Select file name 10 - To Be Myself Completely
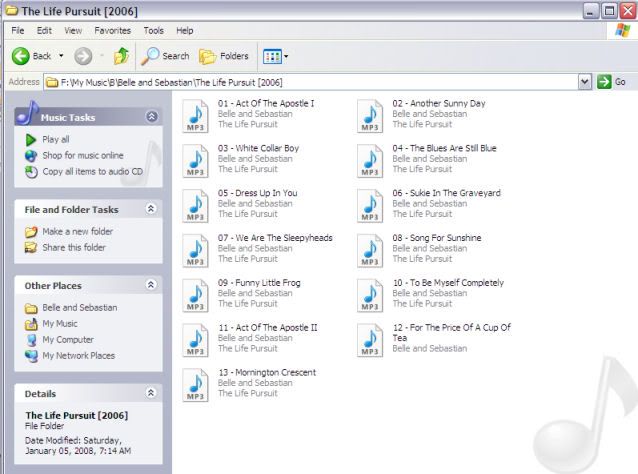638x474 pixels. click(x=448, y=282)
